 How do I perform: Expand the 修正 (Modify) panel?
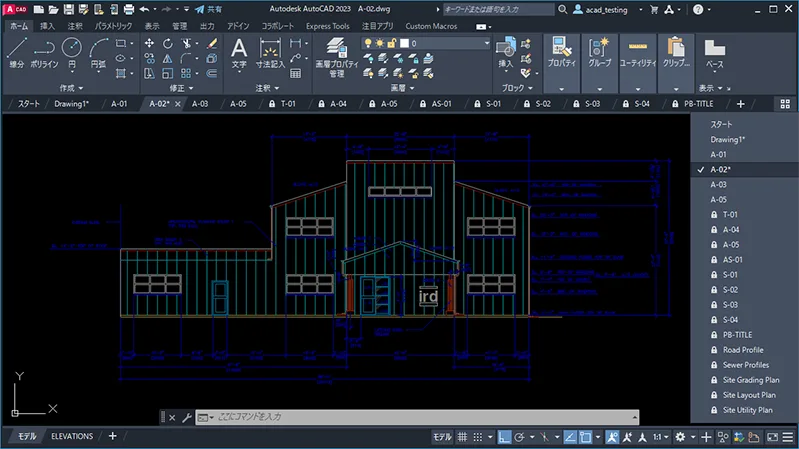tap(181, 88)
